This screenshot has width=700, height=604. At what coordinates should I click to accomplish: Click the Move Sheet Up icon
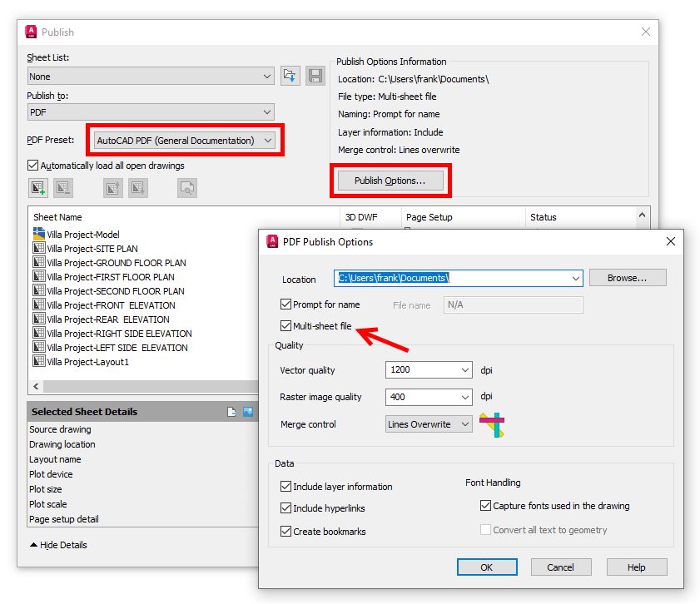point(113,188)
